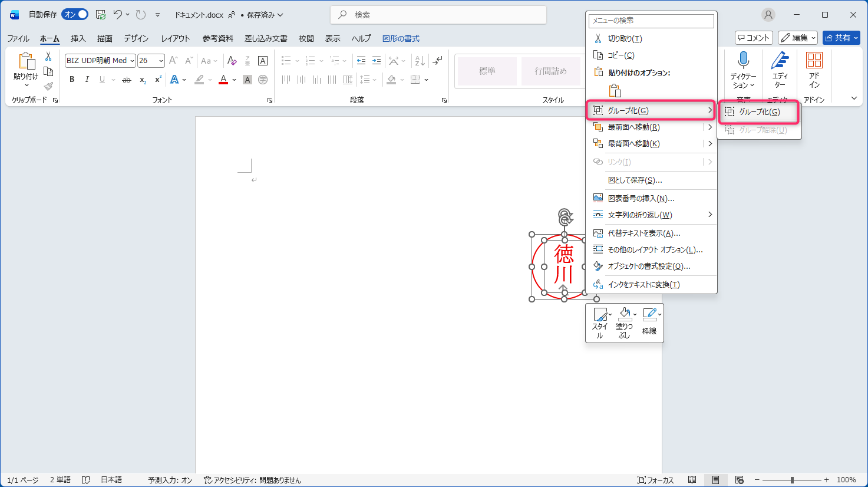
Task: Toggle Italic formatting button
Action: pos(87,80)
